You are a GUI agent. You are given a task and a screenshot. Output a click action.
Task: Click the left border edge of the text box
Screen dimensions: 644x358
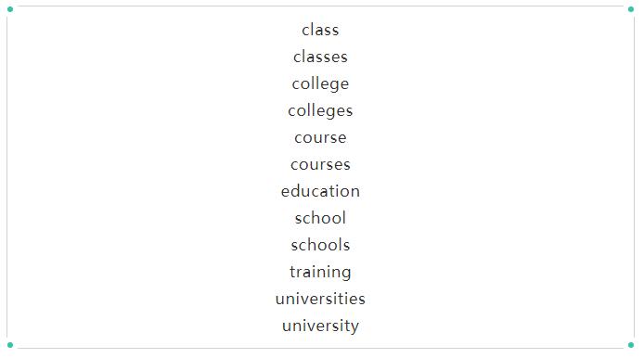7,177
